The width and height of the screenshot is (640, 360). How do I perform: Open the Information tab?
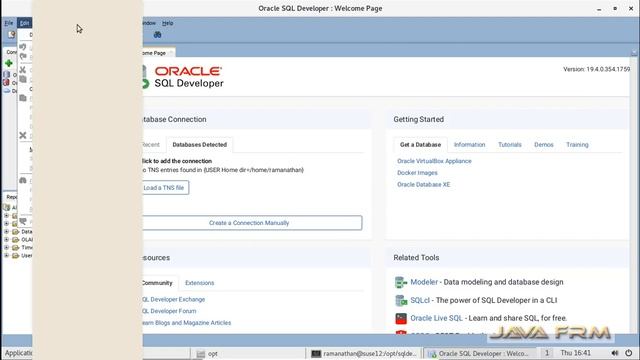469,144
